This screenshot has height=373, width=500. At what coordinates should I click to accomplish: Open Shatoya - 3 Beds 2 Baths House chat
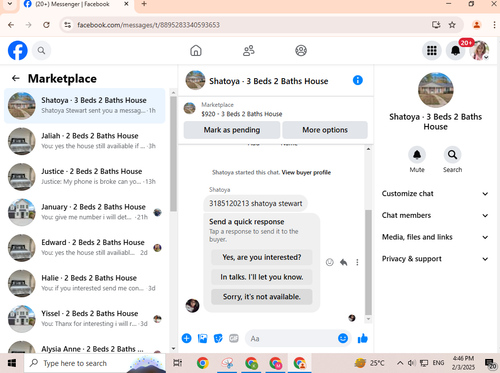[x=85, y=106]
